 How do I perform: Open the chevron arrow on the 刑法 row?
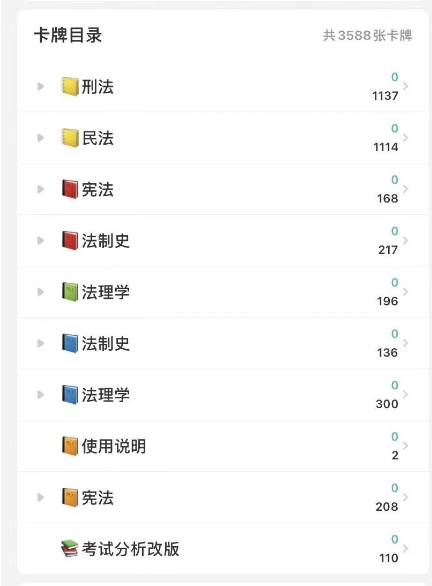coord(405,86)
